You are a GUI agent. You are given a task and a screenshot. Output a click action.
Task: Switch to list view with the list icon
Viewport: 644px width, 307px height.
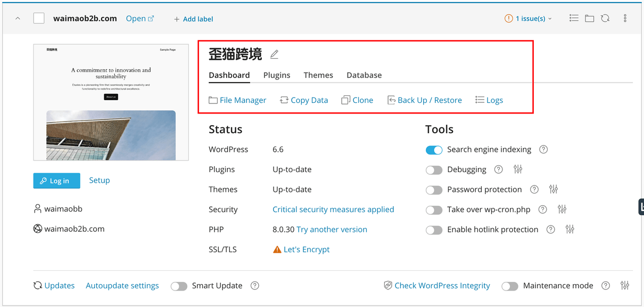tap(574, 18)
